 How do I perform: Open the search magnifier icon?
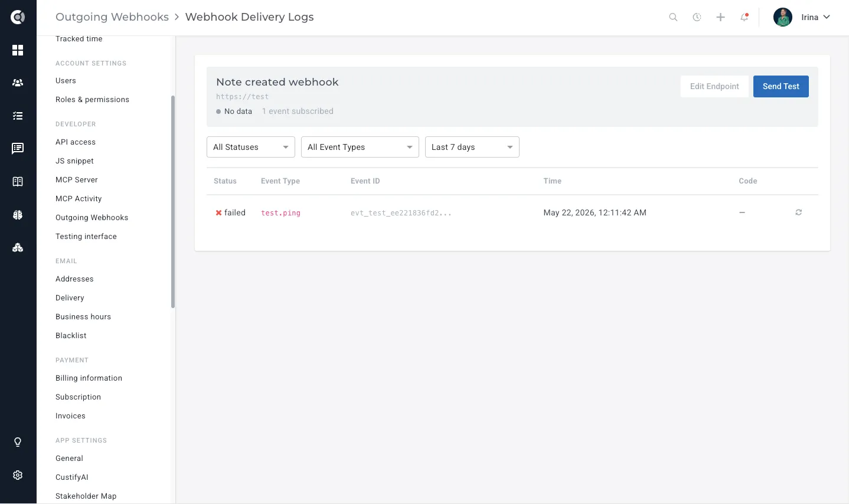[x=673, y=17]
